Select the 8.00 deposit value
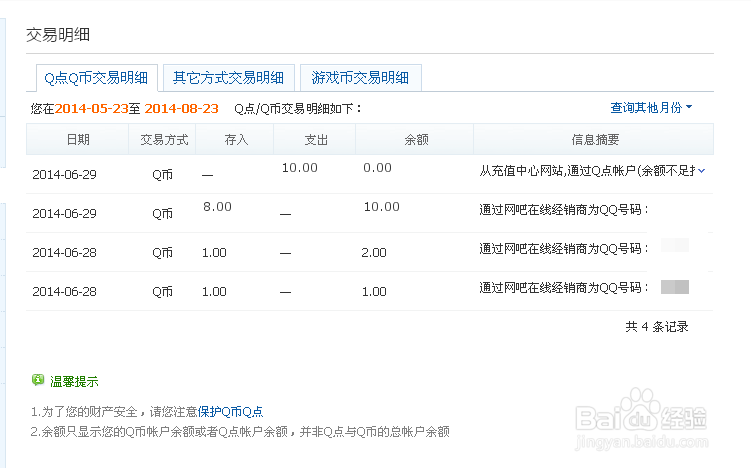The image size is (751, 468). point(217,206)
